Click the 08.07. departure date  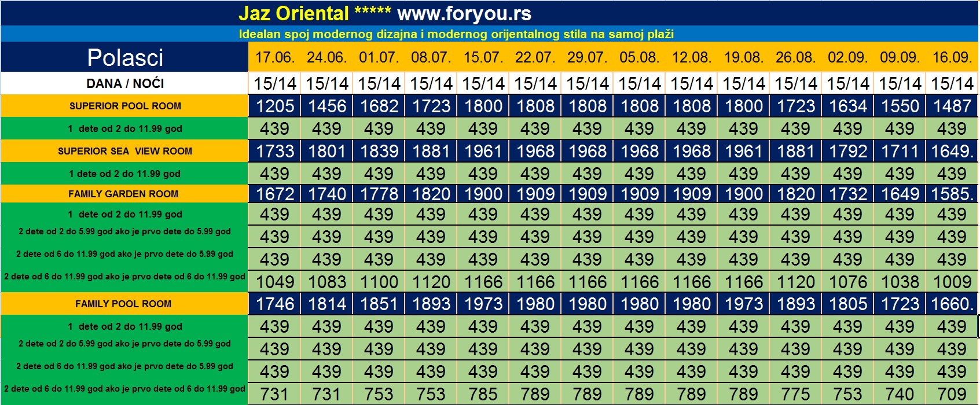pos(431,57)
